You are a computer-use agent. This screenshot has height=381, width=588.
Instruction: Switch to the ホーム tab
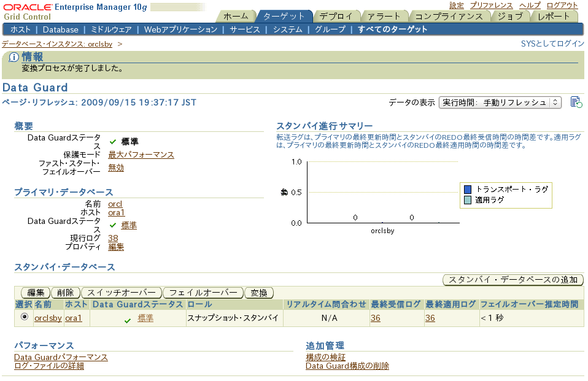coord(236,16)
